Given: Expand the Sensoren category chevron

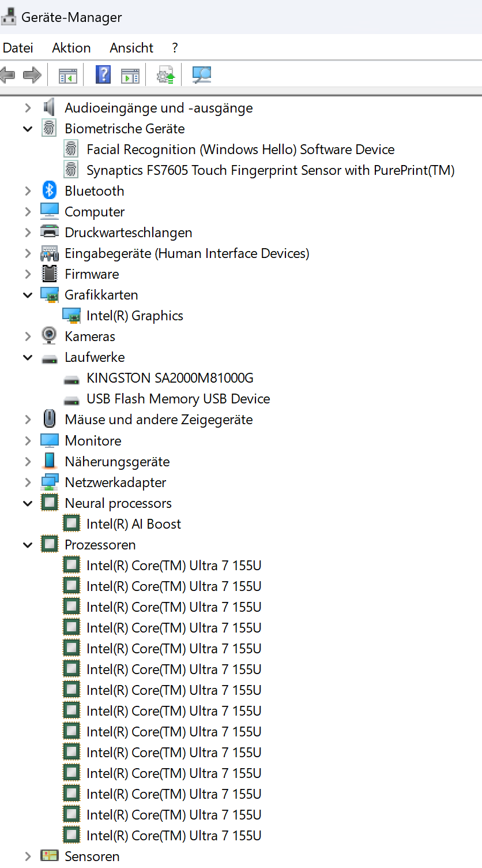Looking at the screenshot, I should pyautogui.click(x=28, y=855).
